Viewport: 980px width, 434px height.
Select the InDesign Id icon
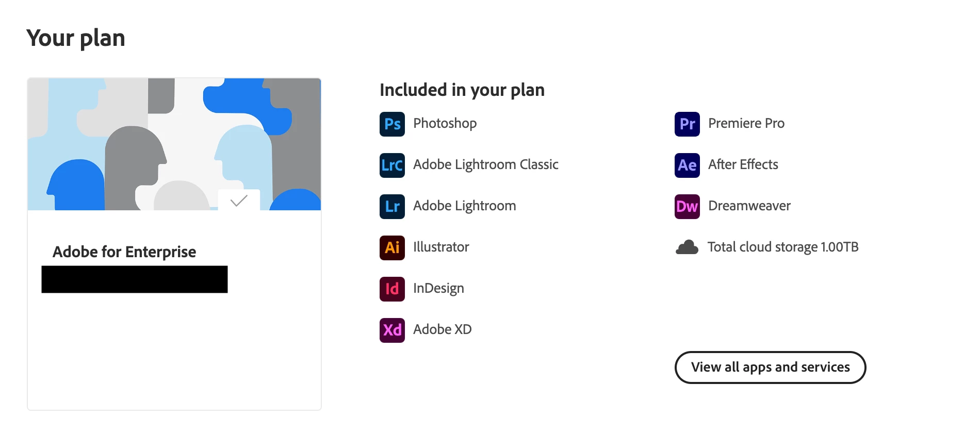click(x=392, y=289)
